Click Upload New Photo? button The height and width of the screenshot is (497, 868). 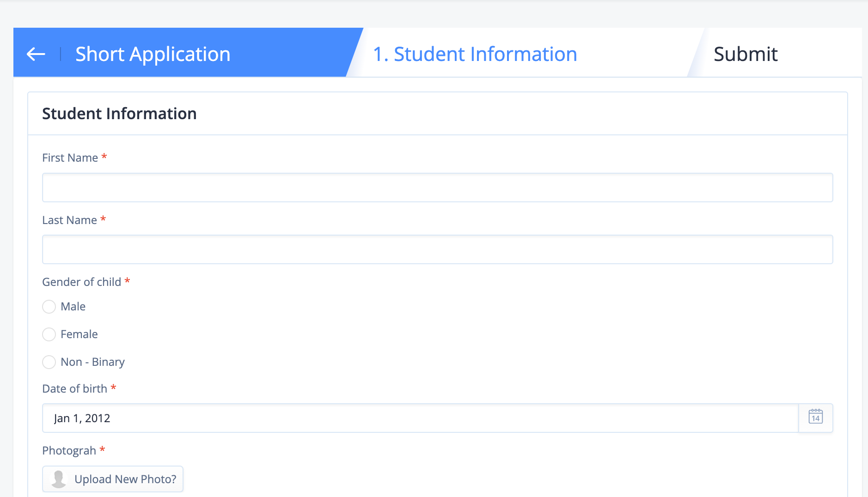pos(113,479)
